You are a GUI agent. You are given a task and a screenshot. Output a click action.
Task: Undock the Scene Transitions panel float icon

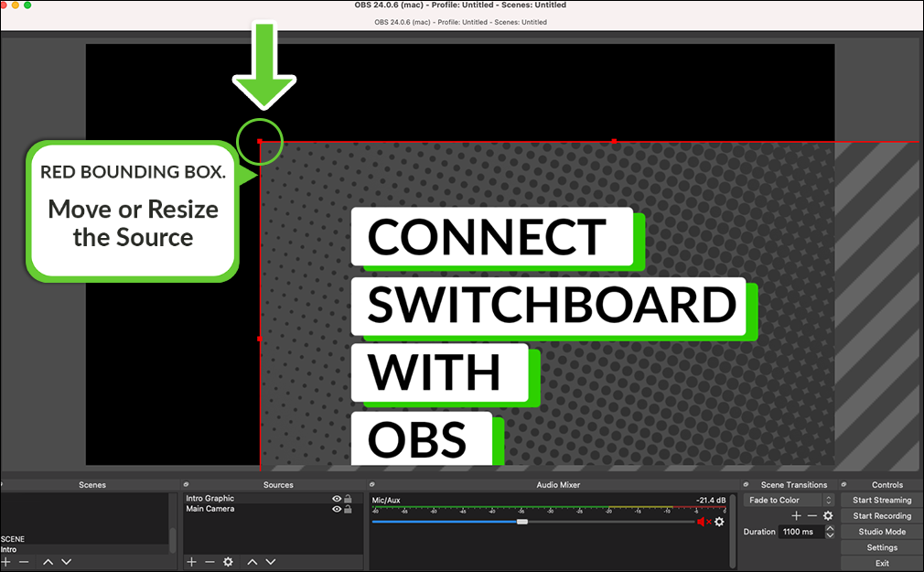pyautogui.click(x=746, y=485)
